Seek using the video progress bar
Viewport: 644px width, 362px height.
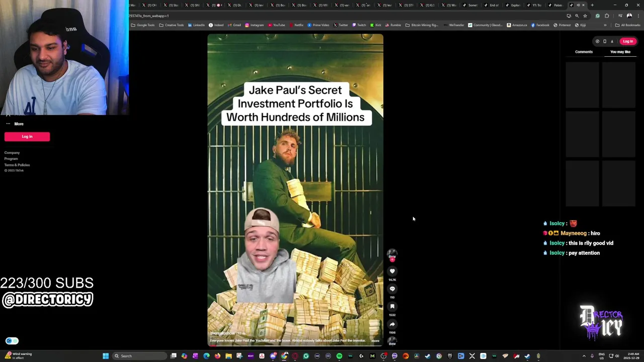point(295,345)
